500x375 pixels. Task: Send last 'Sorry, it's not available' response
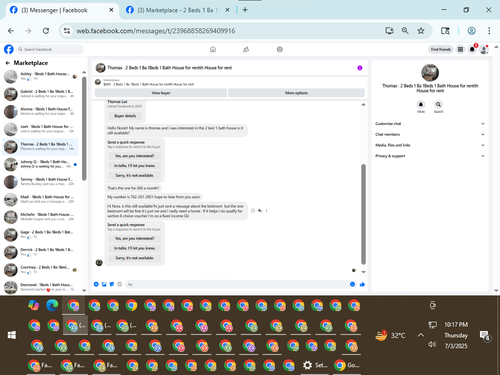pyautogui.click(x=134, y=258)
